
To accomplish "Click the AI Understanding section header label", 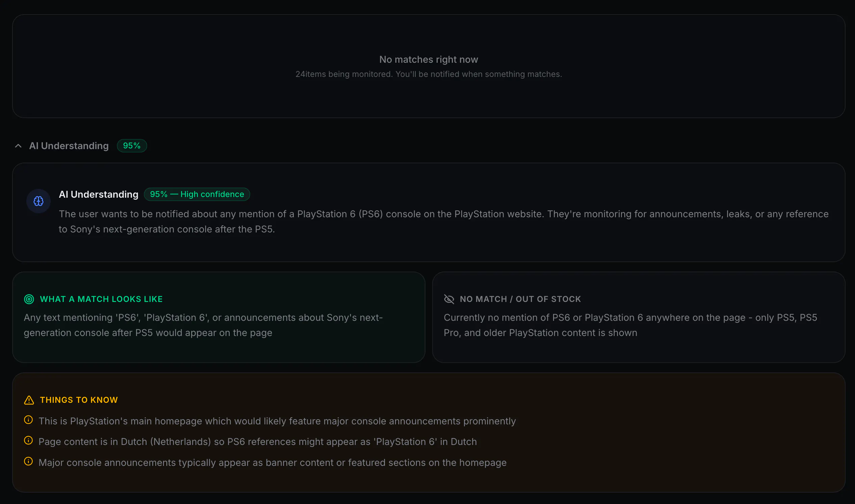I will (69, 146).
